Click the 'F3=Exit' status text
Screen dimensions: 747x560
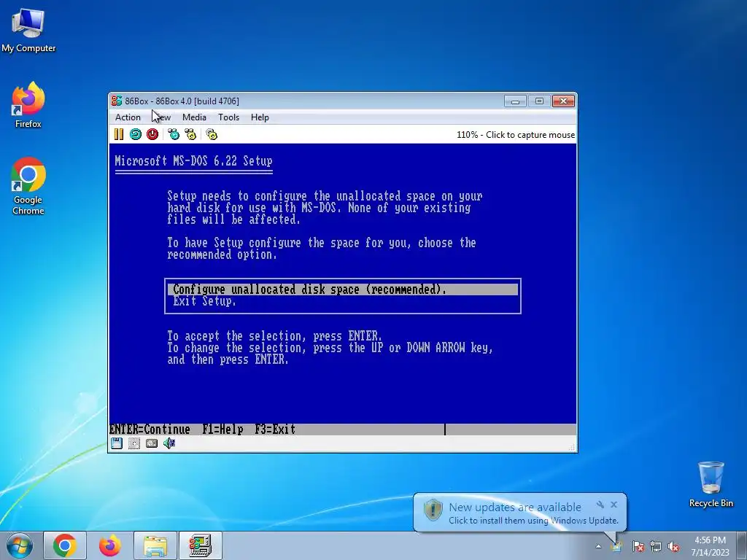click(x=275, y=429)
